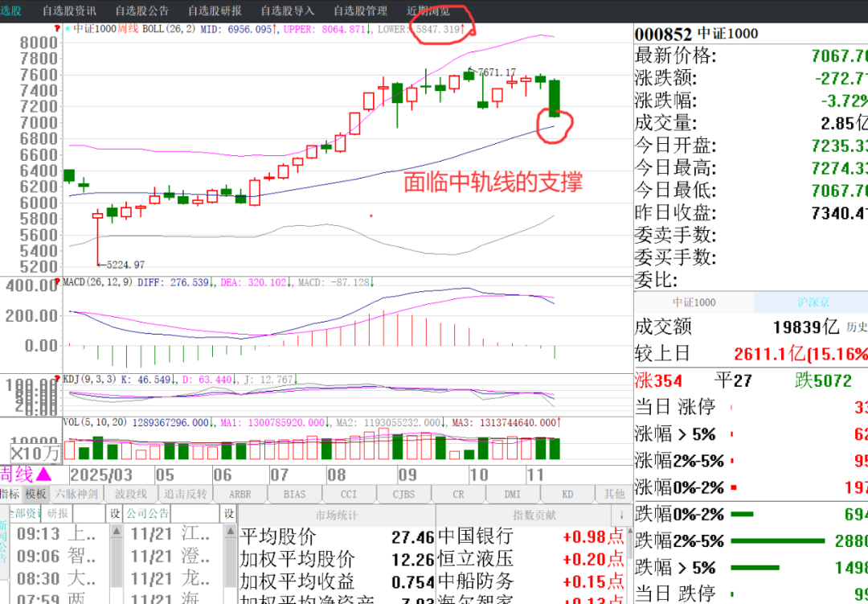Click the 涨354 count
This screenshot has width=868, height=604.
[x=658, y=380]
